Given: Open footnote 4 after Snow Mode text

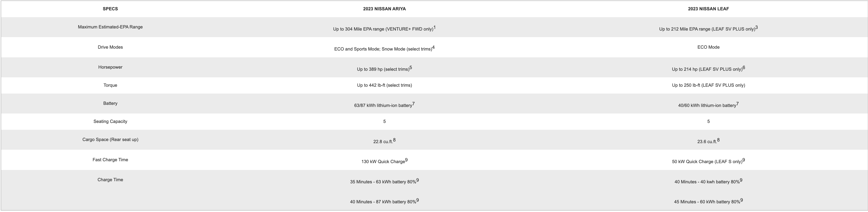Looking at the screenshot, I should (x=433, y=47).
